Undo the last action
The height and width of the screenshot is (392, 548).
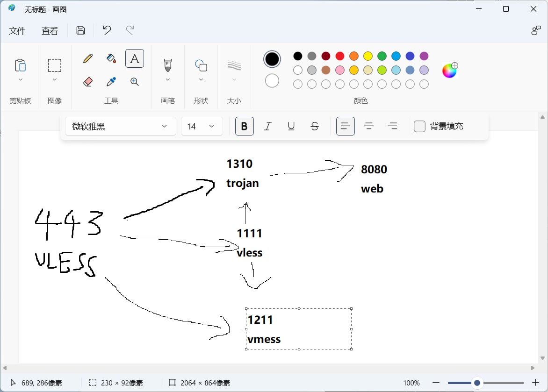click(x=107, y=30)
